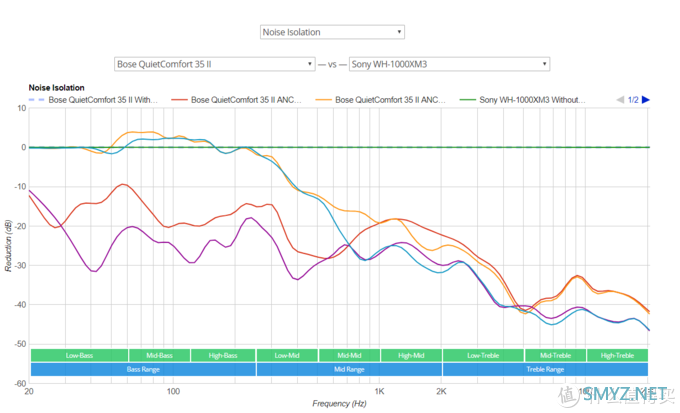This screenshot has width=680, height=413.
Task: Click the High-Bass band label
Action: coord(223,355)
